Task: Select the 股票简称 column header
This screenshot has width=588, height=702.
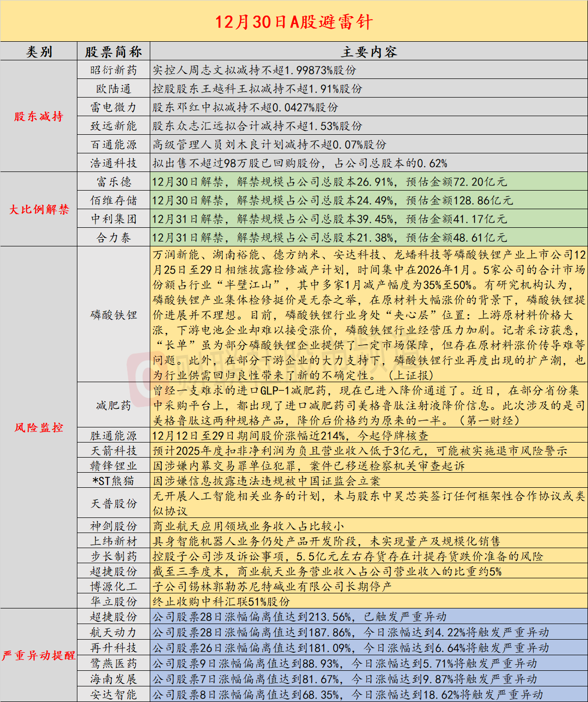Action: (x=114, y=52)
